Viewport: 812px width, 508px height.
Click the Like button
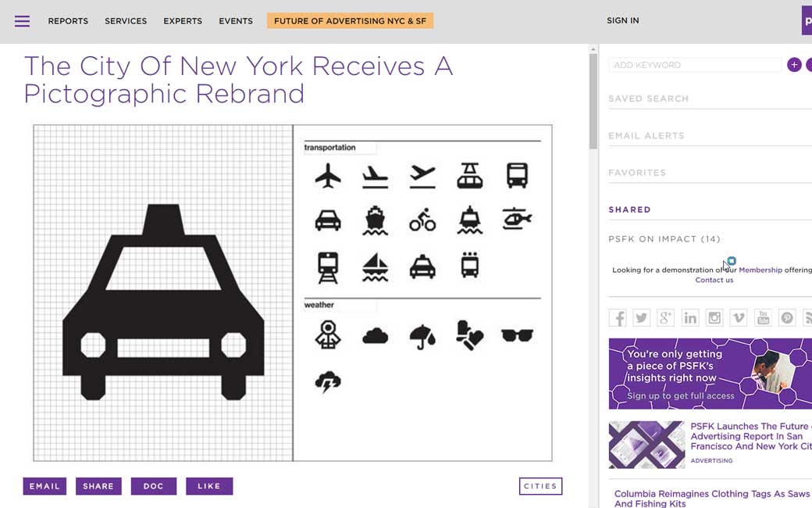(209, 486)
